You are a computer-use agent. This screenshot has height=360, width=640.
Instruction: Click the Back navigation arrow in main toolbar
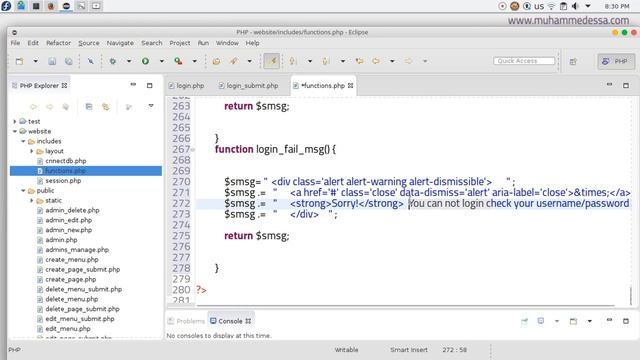point(376,61)
